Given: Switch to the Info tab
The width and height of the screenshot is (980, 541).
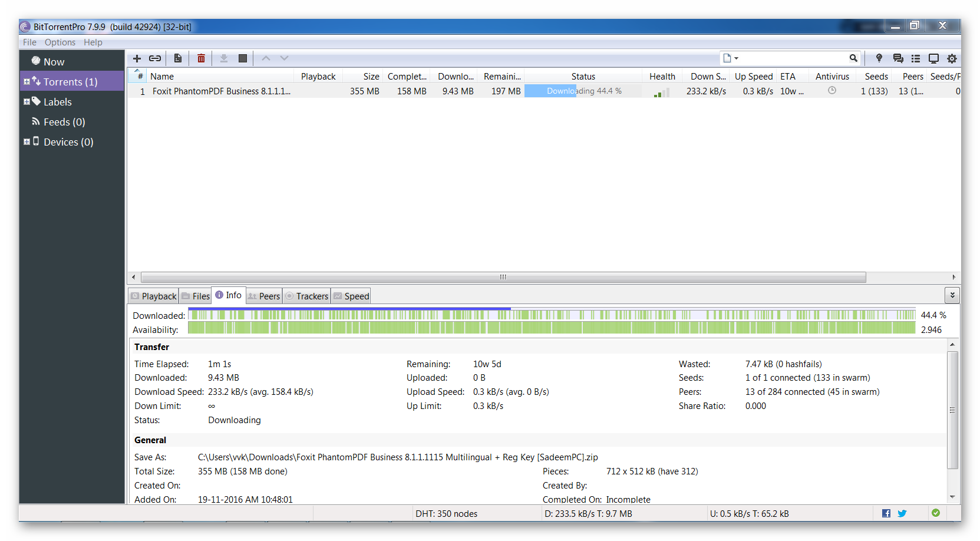Looking at the screenshot, I should (228, 295).
